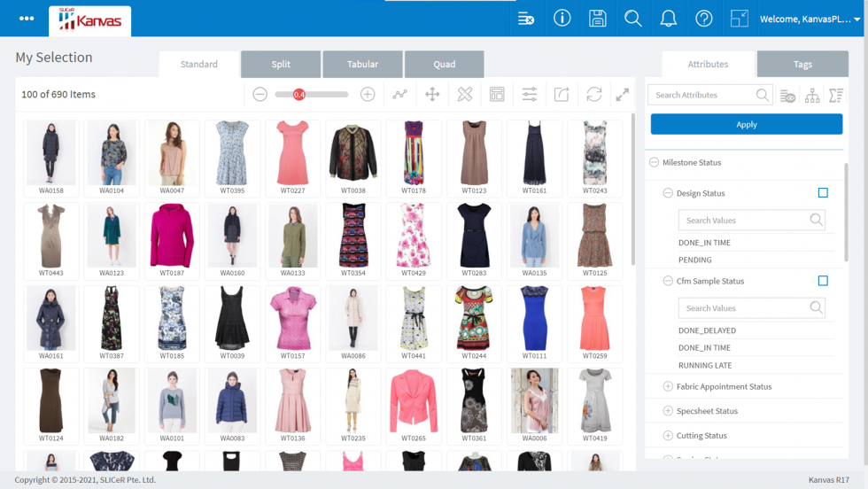Click the line chart icon in toolbar
868x489 pixels.
pos(399,94)
